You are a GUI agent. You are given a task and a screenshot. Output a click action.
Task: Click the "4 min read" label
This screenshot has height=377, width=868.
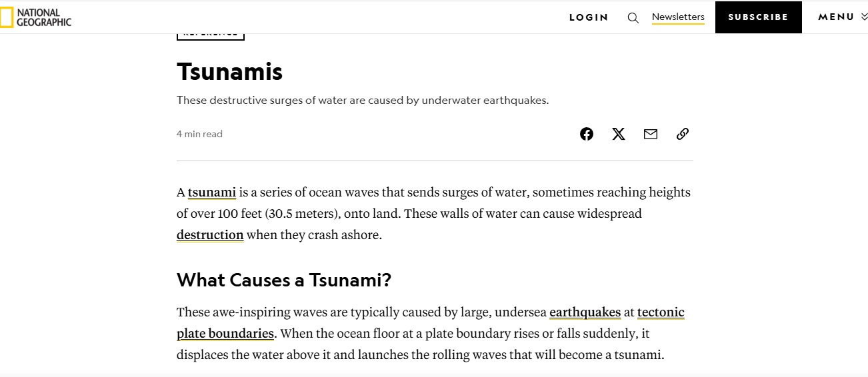coord(199,134)
